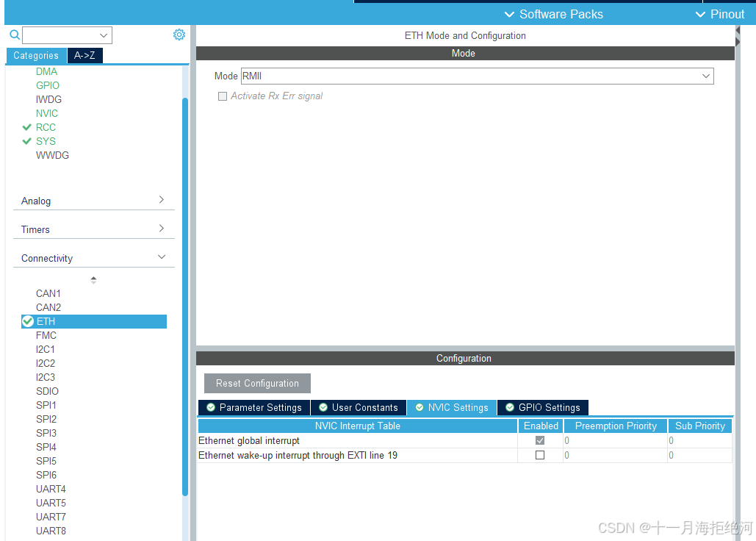This screenshot has height=541, width=756.
Task: Click the Enabled column header
Action: (x=541, y=426)
